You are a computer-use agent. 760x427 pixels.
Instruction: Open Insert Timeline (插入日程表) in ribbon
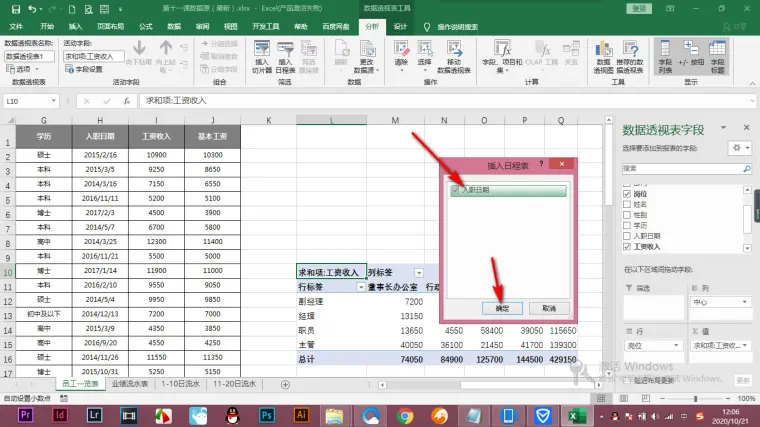click(x=285, y=57)
